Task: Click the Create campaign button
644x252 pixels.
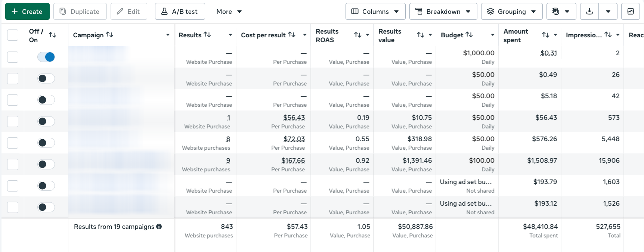Action: 27,12
